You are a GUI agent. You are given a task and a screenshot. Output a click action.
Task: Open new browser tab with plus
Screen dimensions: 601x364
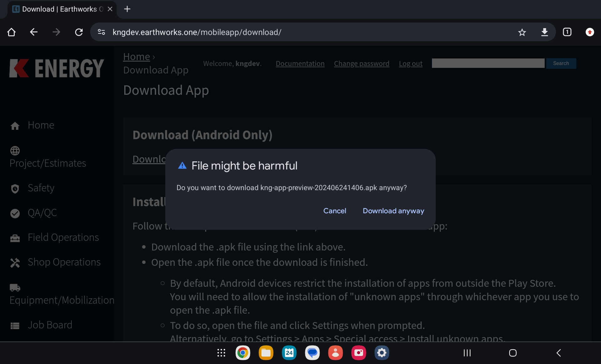127,9
